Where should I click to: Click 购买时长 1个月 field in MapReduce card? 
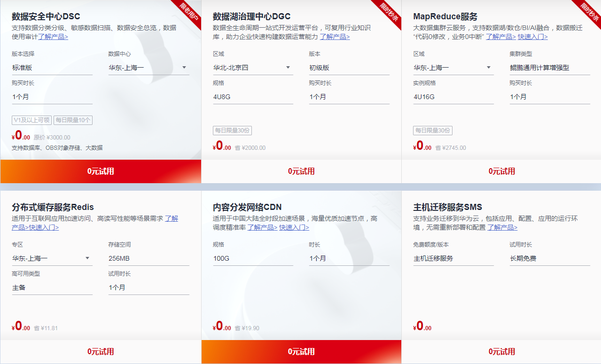550,97
